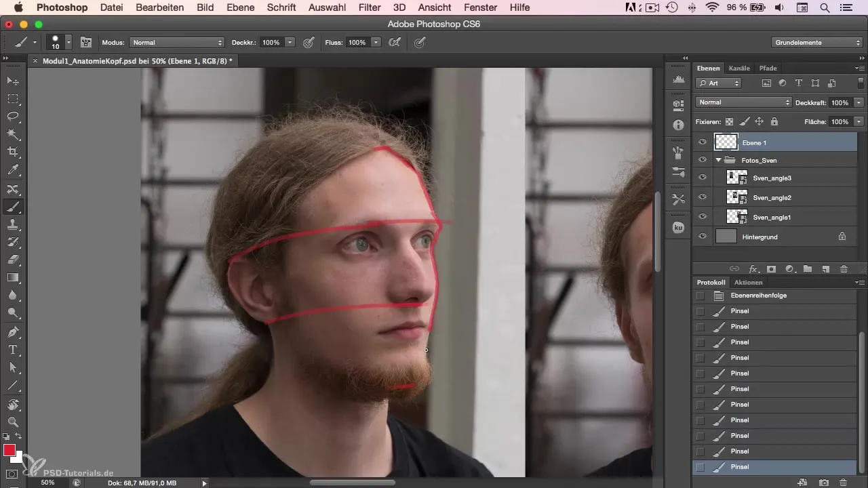868x488 pixels.
Task: Open the Grundelemente workspace dropdown
Action: pos(817,42)
